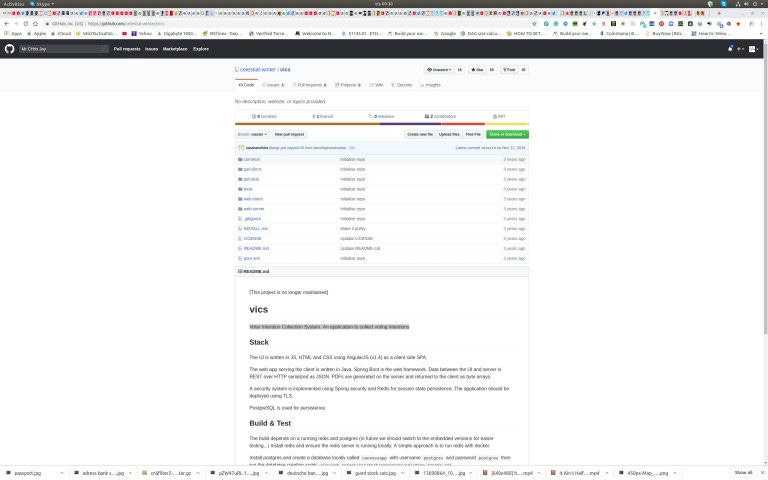View 0 releases
768x480 pixels.
pos(382,117)
